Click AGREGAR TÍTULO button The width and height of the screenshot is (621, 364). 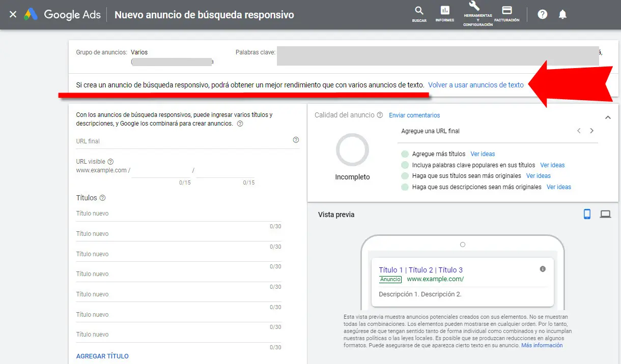click(x=102, y=356)
